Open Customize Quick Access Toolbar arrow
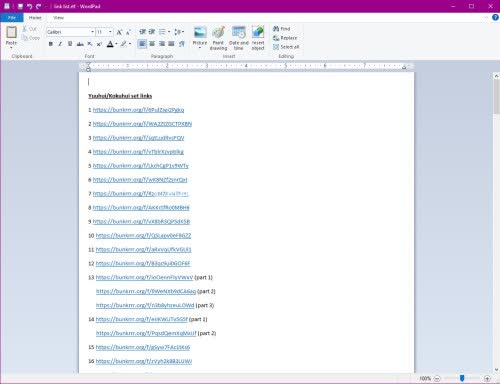This screenshot has width=500, height=384. (x=46, y=6)
